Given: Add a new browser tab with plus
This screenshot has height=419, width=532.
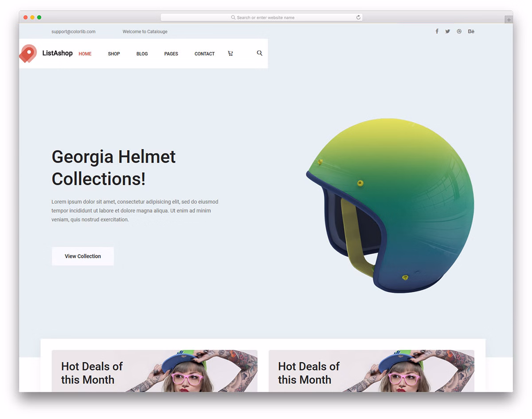Looking at the screenshot, I should click(x=509, y=20).
